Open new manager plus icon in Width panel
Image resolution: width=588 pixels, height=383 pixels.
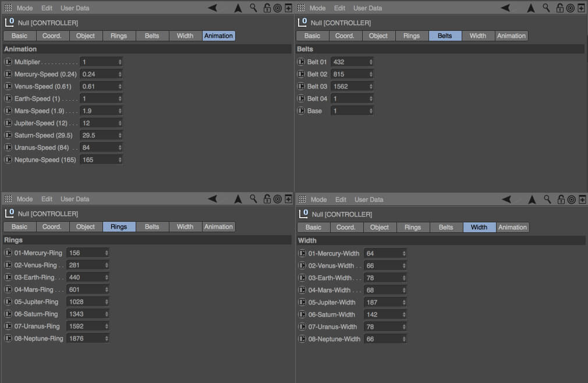582,200
